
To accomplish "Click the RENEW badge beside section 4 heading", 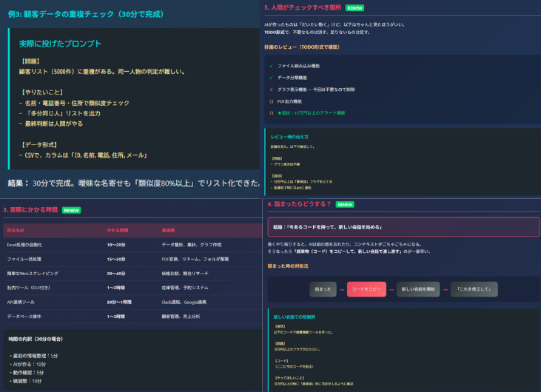I will [x=345, y=204].
